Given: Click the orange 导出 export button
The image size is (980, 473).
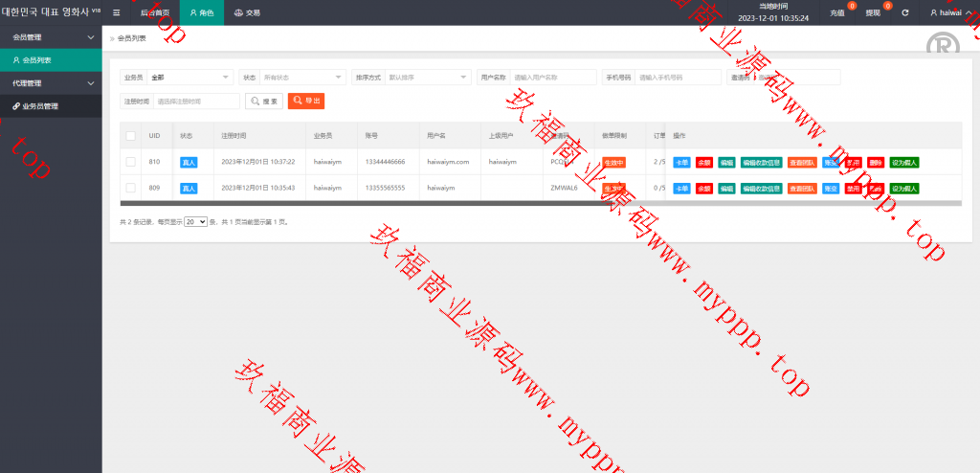Looking at the screenshot, I should pos(306,101).
